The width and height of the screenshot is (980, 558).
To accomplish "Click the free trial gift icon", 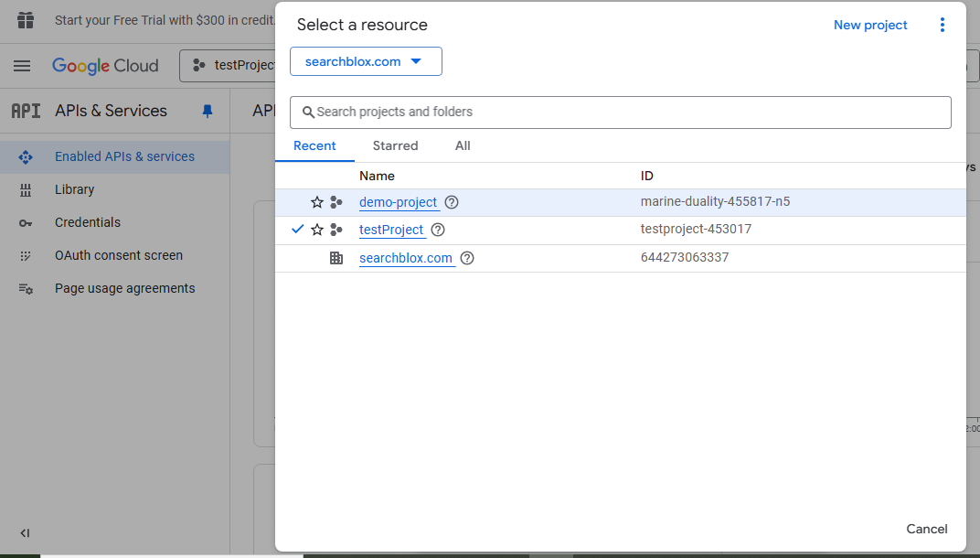I will 26,21.
